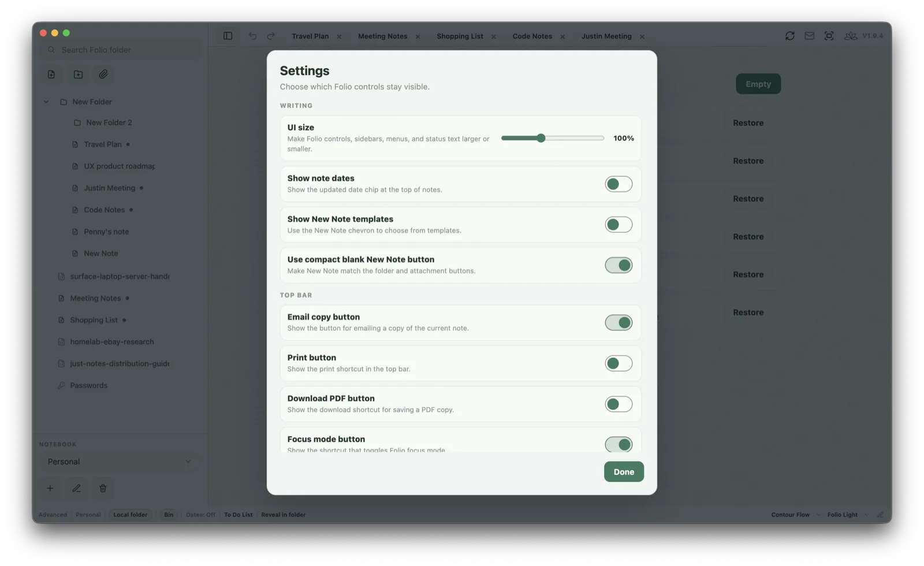Click the sync refresh icon
Image resolution: width=924 pixels, height=566 pixels.
(790, 36)
